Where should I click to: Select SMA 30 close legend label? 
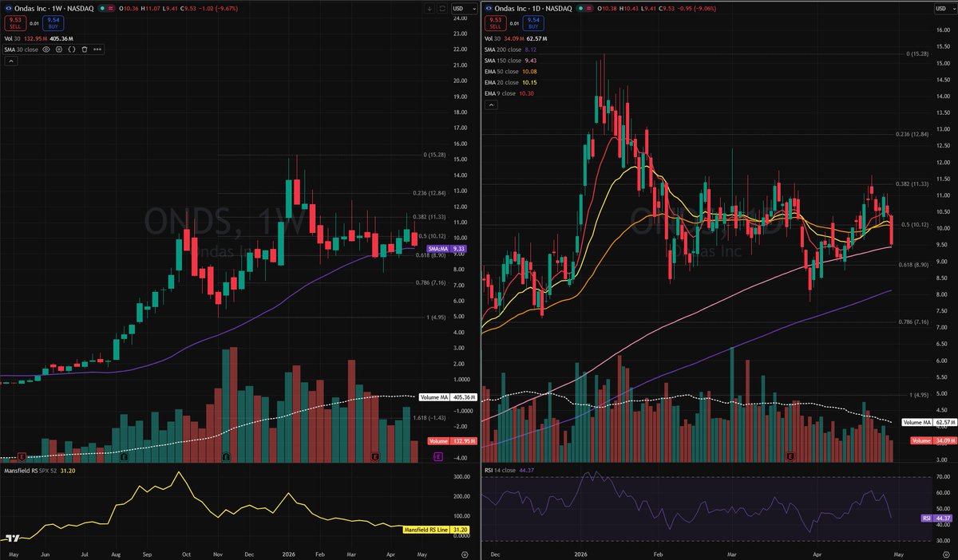21,49
